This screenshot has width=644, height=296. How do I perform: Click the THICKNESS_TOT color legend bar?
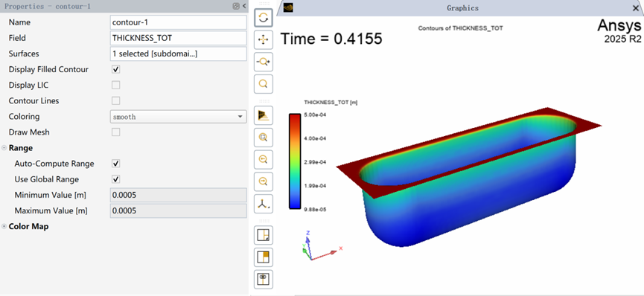(295, 161)
